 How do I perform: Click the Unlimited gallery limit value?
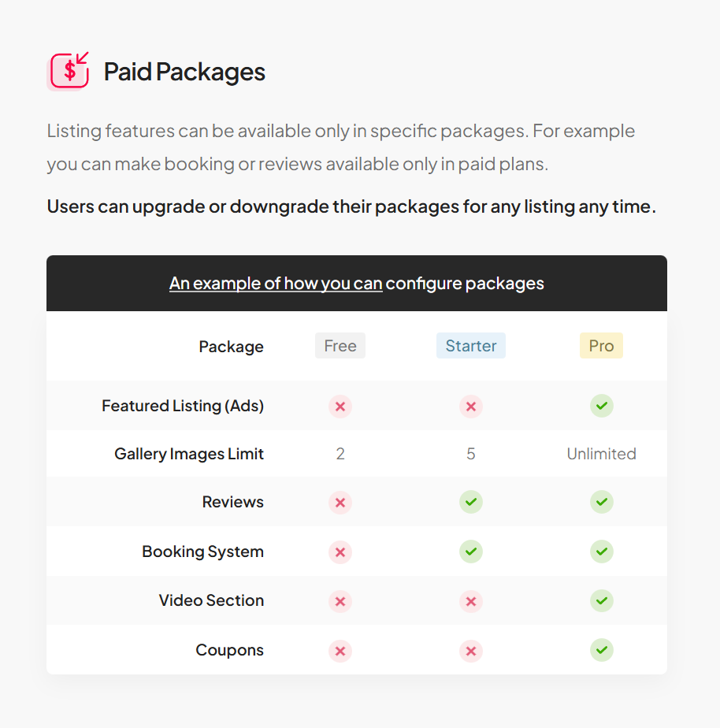[x=601, y=454]
